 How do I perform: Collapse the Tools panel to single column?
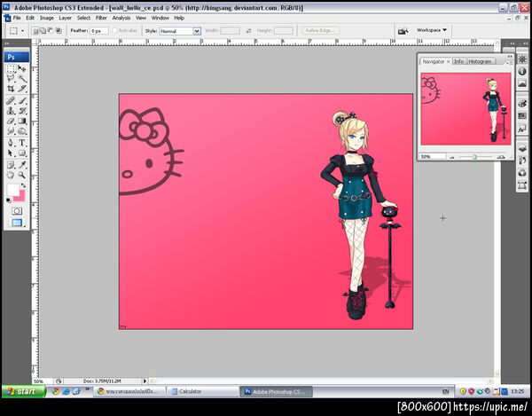point(7,43)
